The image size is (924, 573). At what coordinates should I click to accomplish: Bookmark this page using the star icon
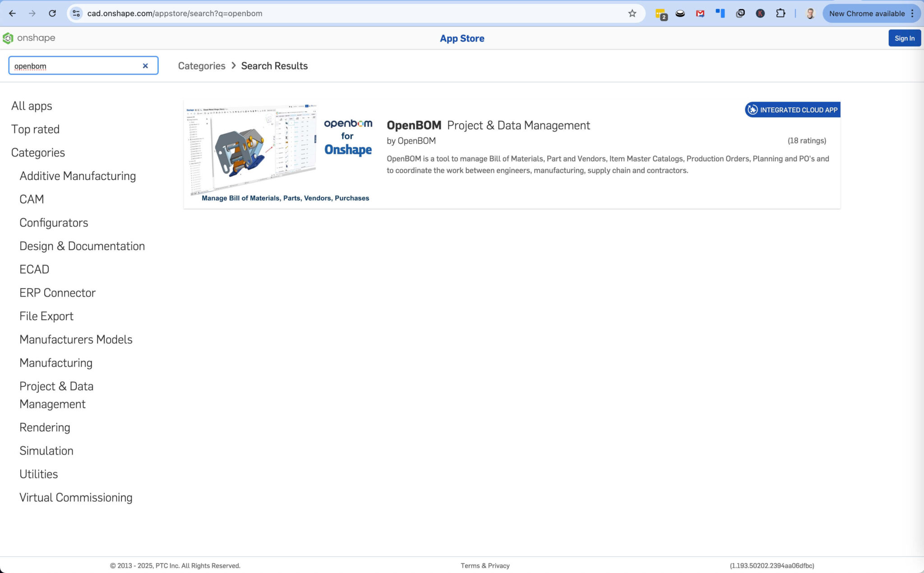click(x=631, y=13)
